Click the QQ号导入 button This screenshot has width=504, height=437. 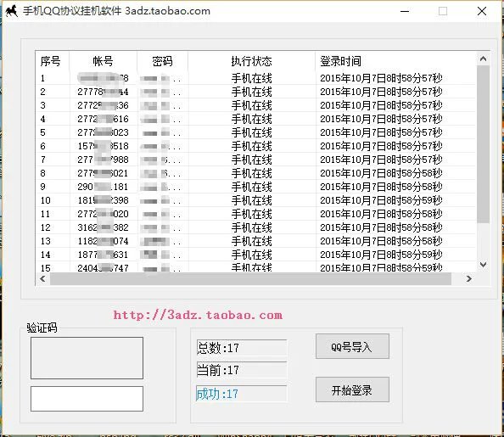(x=352, y=346)
